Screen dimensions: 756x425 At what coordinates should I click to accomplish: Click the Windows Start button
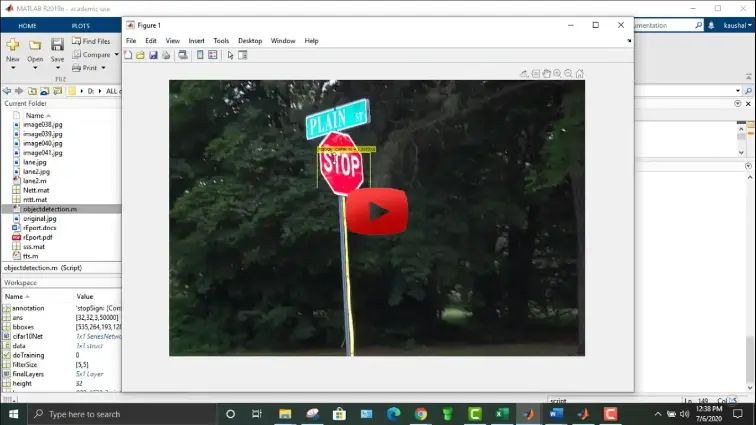[x=14, y=414]
